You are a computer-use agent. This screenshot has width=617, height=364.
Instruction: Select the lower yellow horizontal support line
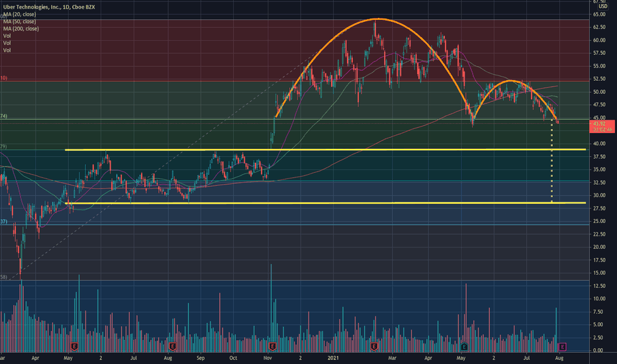pos(326,203)
